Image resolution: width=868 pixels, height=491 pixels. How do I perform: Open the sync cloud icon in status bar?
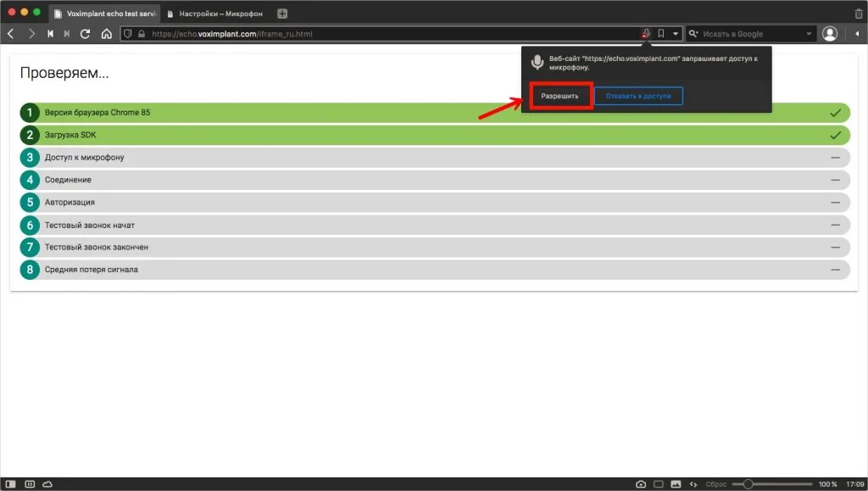coord(47,484)
